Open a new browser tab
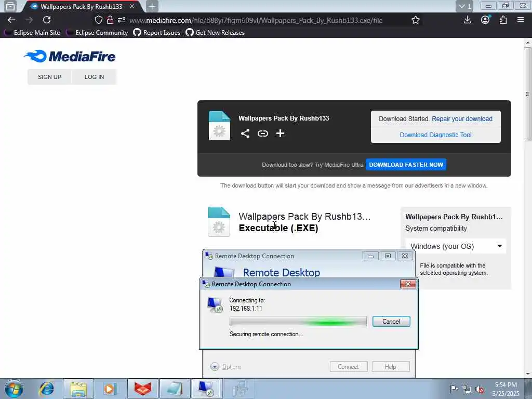The width and height of the screenshot is (532, 399). 152,6
